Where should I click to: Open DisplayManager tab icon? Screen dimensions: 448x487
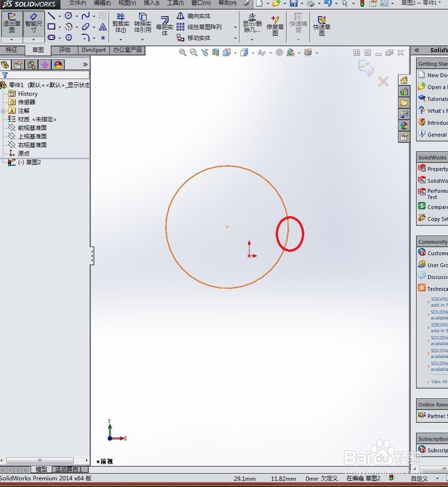tap(58, 65)
